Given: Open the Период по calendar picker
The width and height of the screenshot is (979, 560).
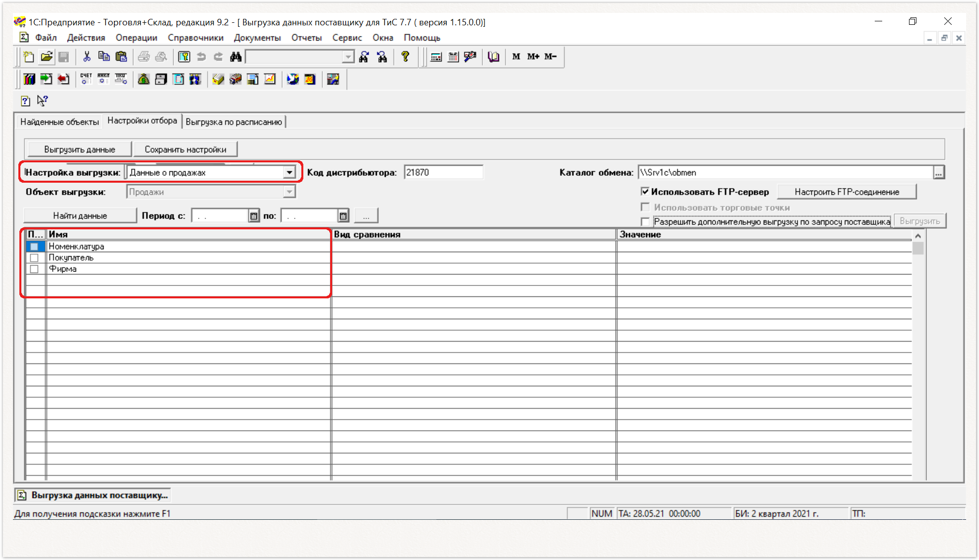Looking at the screenshot, I should (x=343, y=216).
